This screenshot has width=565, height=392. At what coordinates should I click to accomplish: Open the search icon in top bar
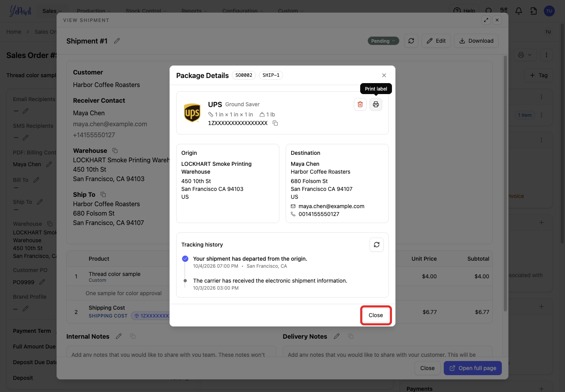coord(488,11)
